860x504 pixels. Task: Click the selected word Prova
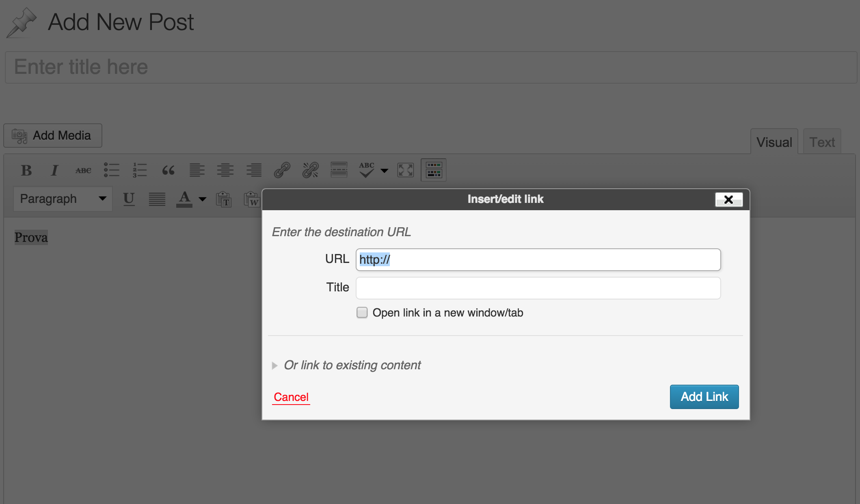click(x=31, y=237)
